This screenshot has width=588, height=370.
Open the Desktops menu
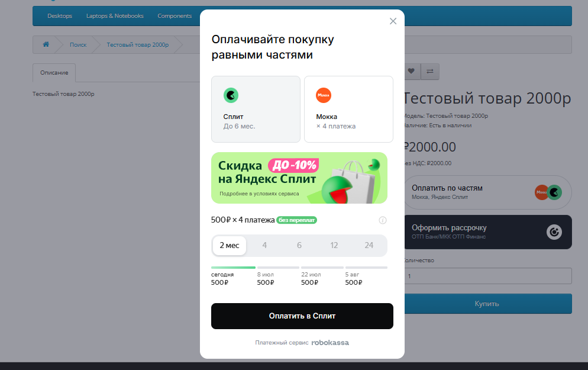coord(60,16)
